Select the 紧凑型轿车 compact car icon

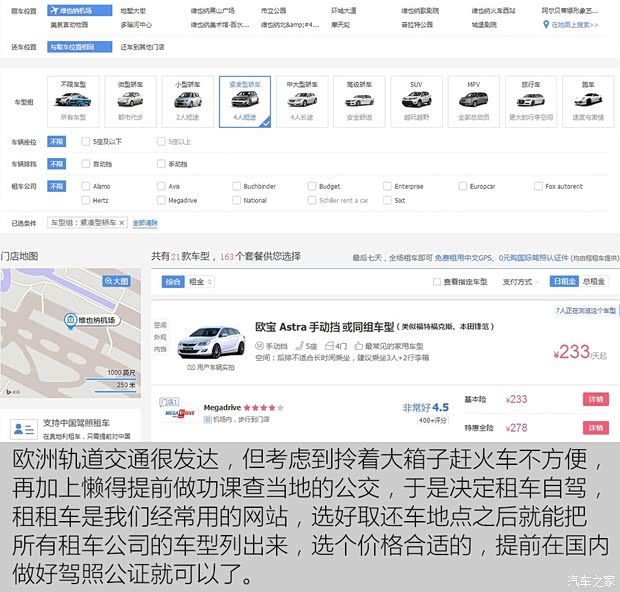pos(245,99)
